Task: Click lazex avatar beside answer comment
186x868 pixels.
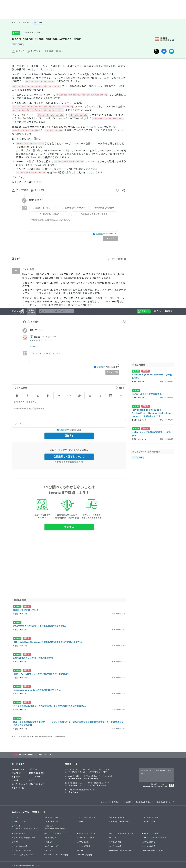Action: click(x=25, y=337)
